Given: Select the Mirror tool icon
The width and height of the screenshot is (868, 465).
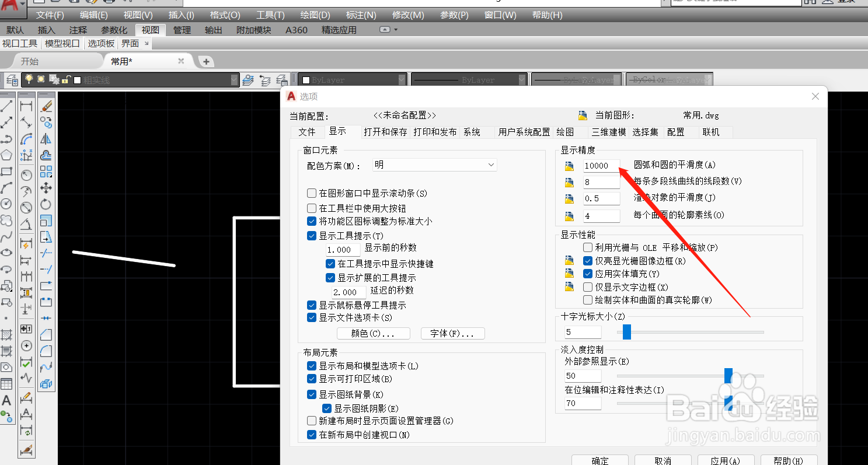Looking at the screenshot, I should 47,139.
